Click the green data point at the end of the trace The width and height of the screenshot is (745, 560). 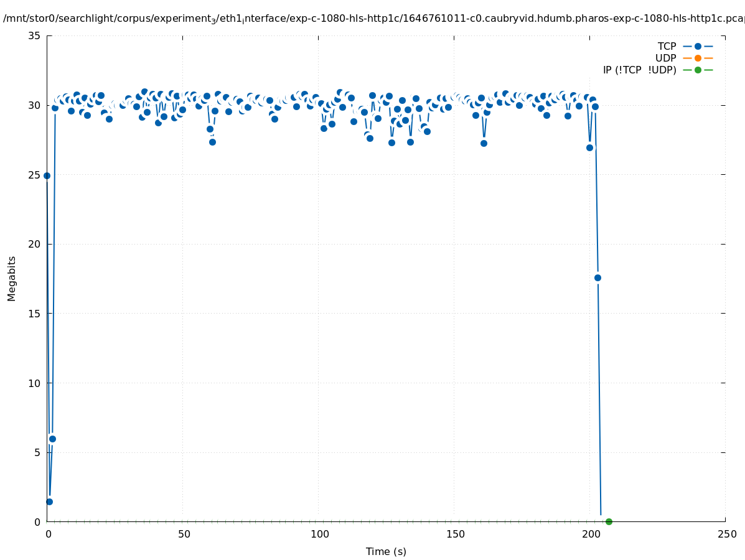[609, 521]
